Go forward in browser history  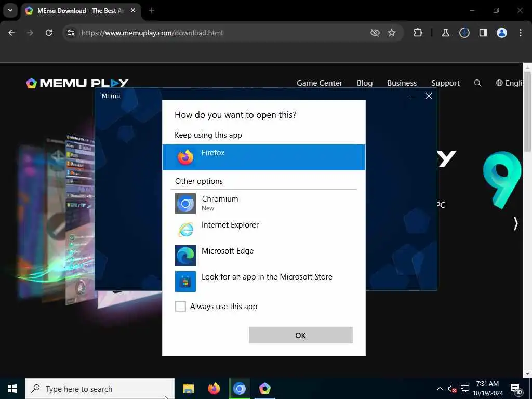pos(30,33)
